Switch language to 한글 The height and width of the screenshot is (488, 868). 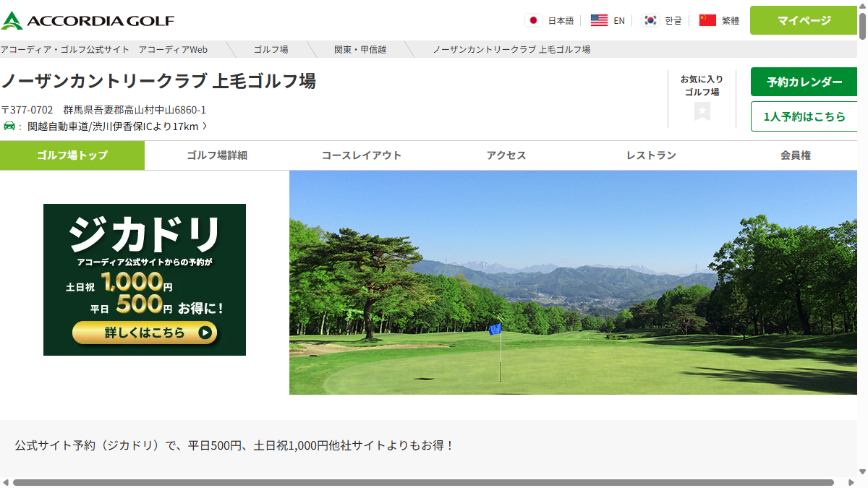click(x=673, y=21)
